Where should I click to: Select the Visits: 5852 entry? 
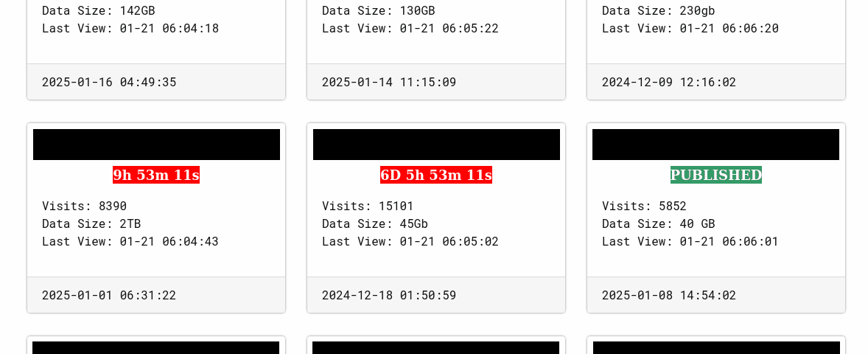pos(644,206)
